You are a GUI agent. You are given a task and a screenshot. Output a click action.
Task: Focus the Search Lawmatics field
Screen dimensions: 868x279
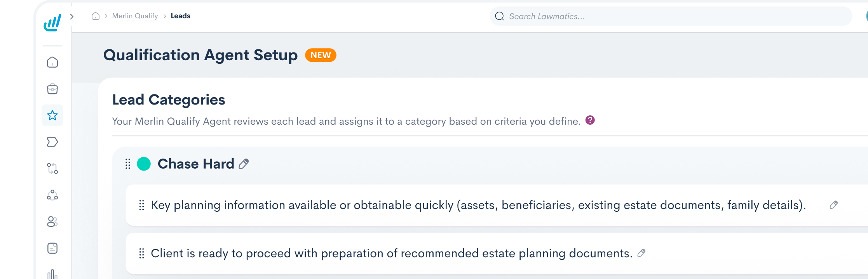[671, 16]
